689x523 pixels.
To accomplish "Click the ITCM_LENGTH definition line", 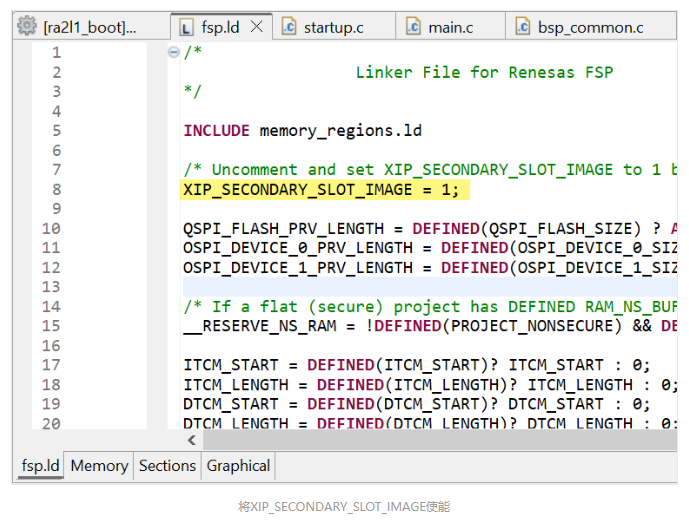I will [x=430, y=385].
